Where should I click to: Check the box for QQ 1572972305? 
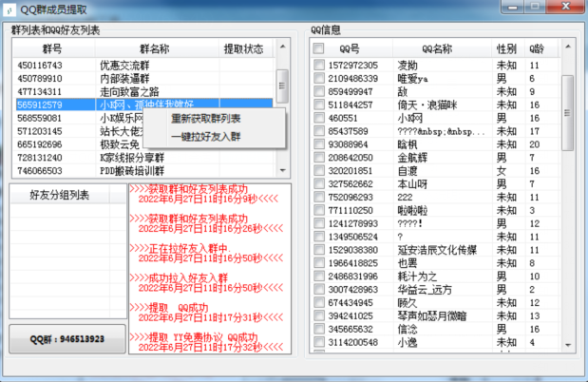point(319,66)
